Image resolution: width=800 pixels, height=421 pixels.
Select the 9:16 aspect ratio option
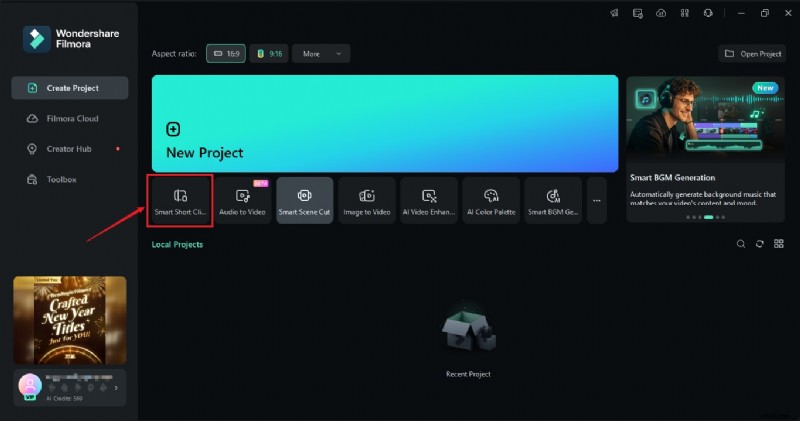(270, 53)
